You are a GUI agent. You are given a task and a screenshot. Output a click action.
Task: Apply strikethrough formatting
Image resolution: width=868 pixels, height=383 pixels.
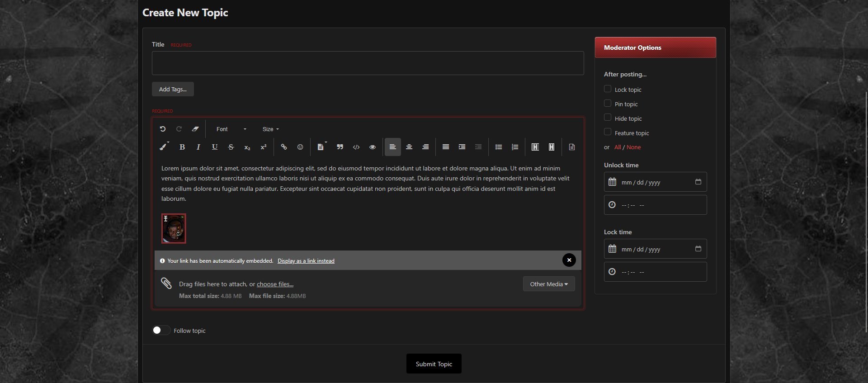coord(231,147)
